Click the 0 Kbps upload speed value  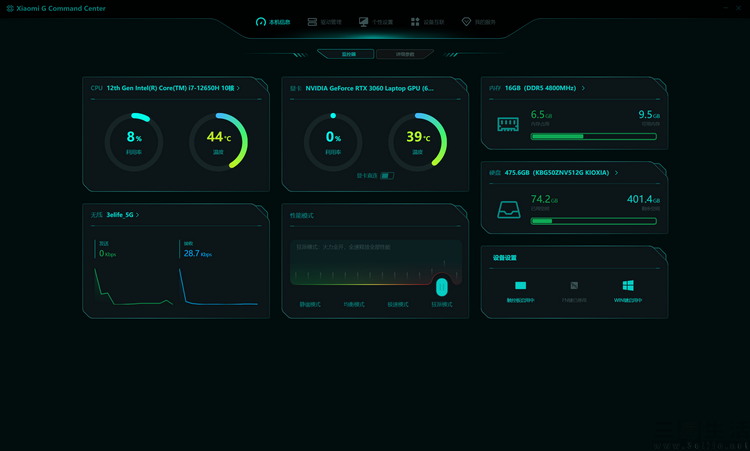107,253
